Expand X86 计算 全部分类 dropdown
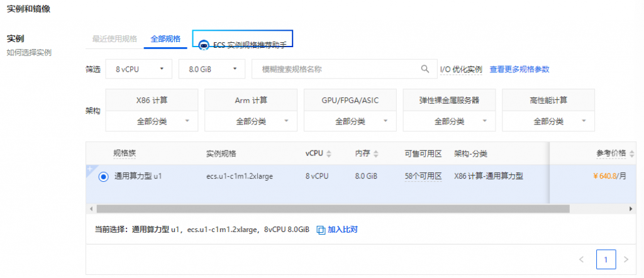 click(152, 121)
